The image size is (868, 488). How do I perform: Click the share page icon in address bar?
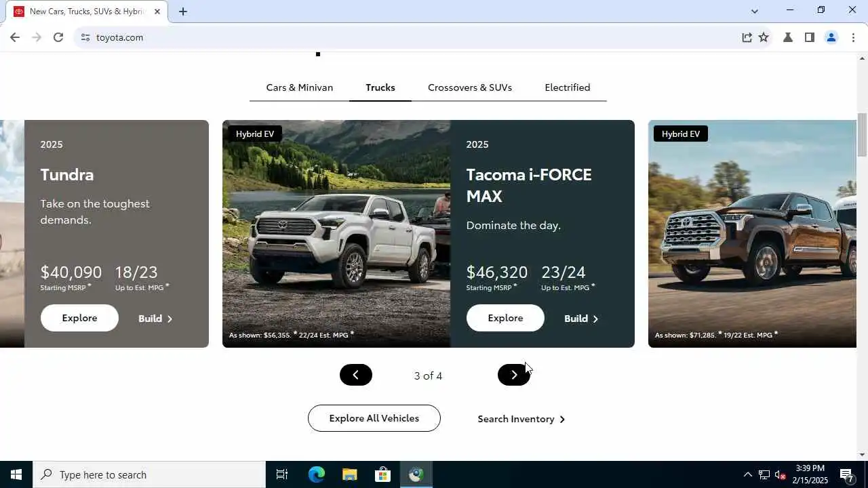747,37
